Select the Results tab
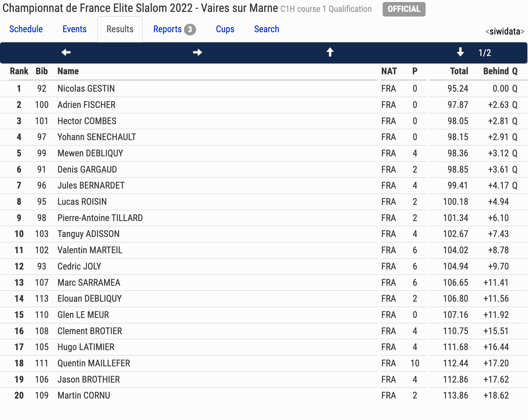The image size is (528, 420). coord(120,29)
